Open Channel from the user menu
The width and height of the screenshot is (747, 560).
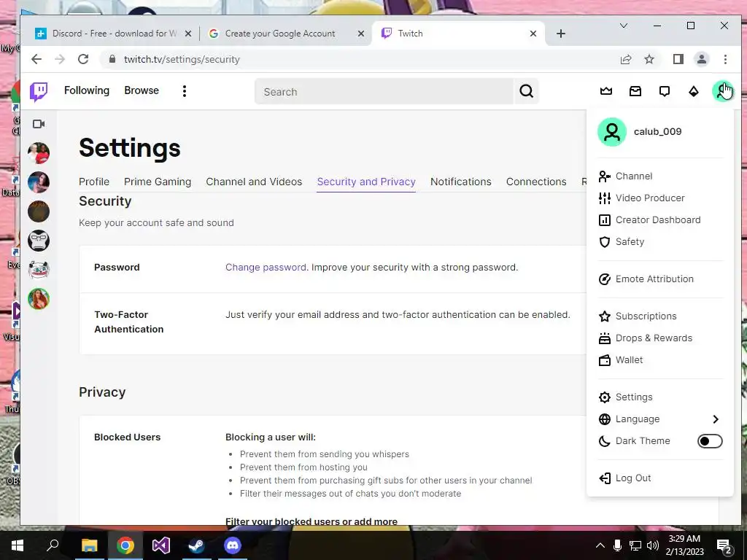[660, 176]
